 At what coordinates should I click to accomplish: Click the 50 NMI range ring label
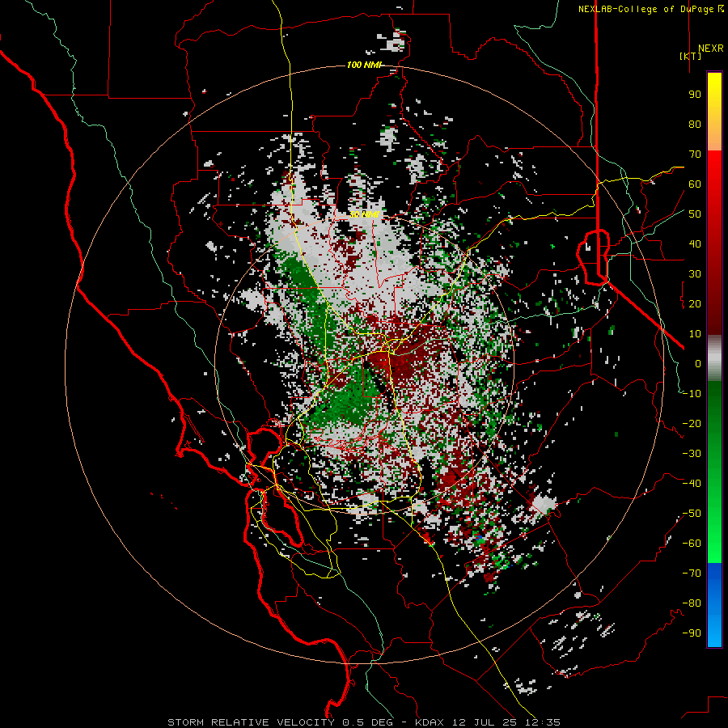(x=364, y=214)
